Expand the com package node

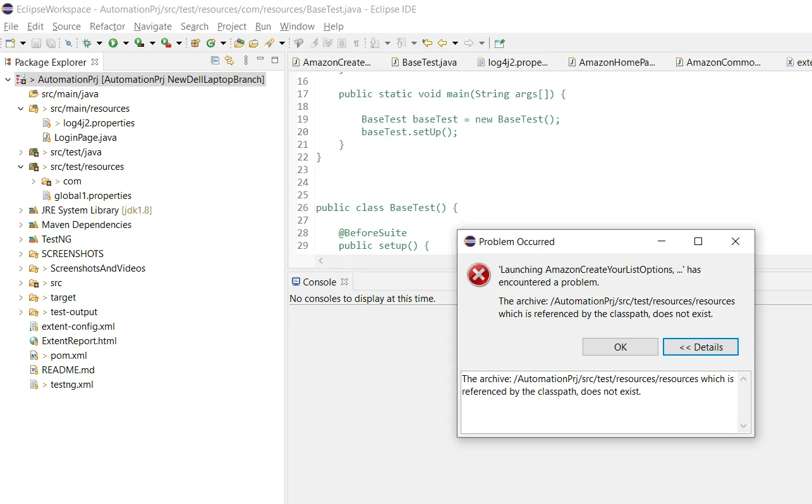point(33,181)
